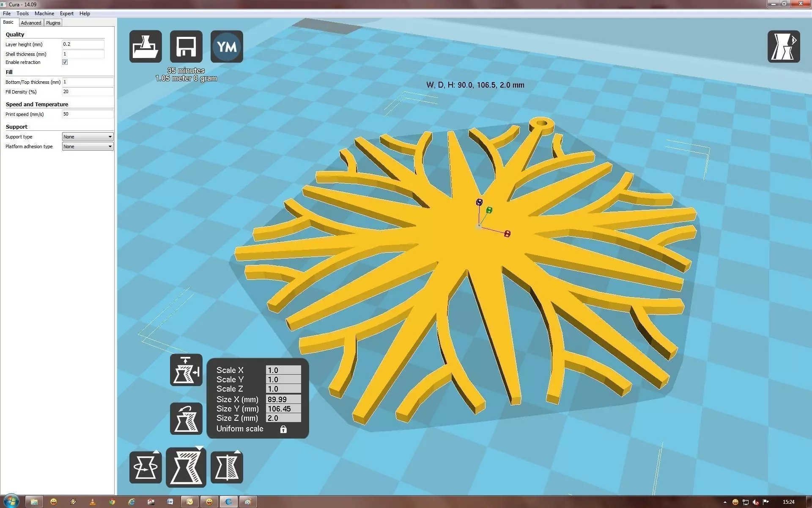The image size is (812, 508).
Task: Click the Layer height input field
Action: coord(83,44)
